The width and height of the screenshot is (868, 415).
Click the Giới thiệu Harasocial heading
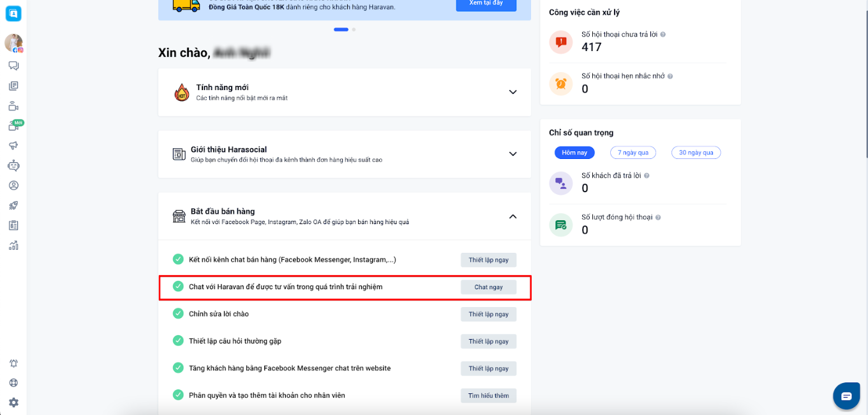(x=228, y=149)
